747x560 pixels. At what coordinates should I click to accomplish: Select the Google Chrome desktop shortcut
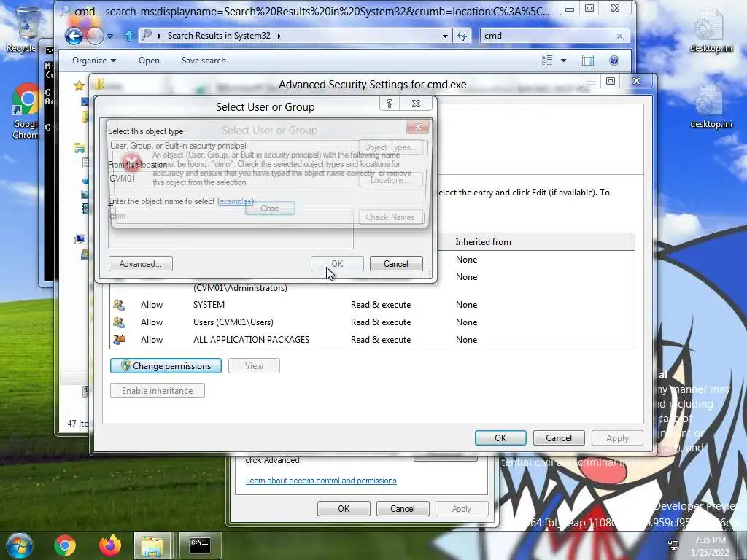point(25,111)
